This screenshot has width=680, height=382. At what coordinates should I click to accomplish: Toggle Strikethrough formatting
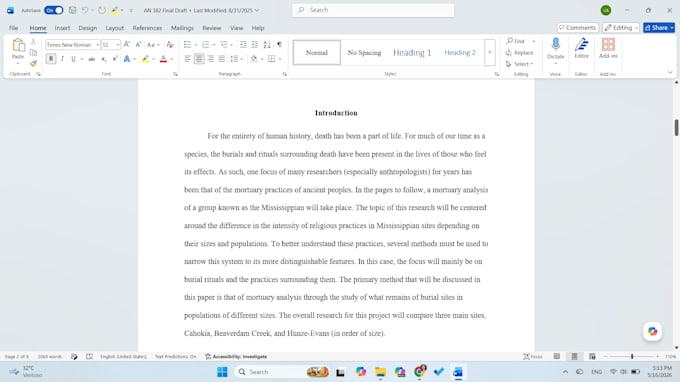[92, 59]
